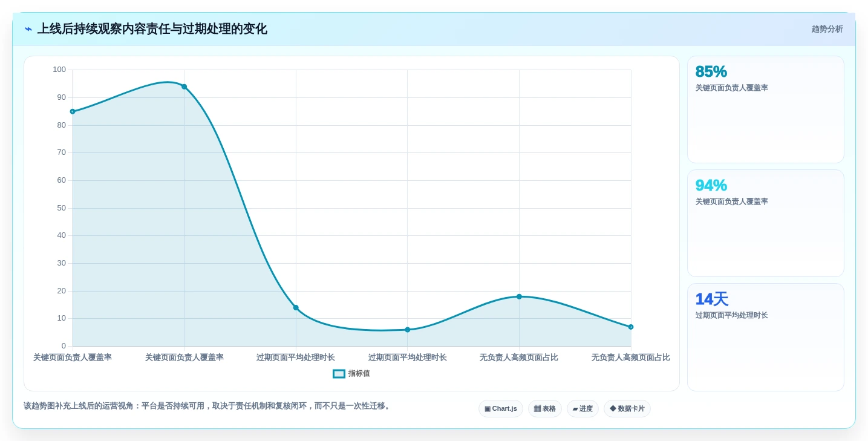Click the 14天 stat card value
This screenshot has width=868, height=441.
coord(712,299)
